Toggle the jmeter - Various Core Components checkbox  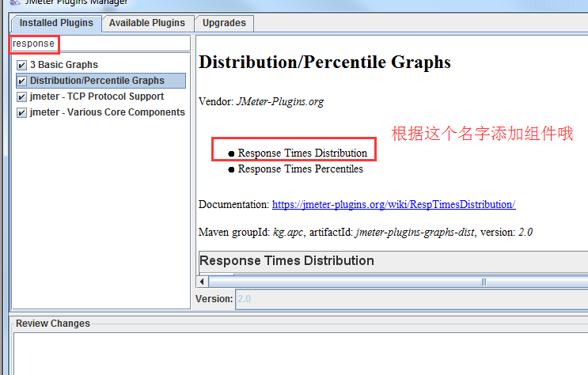click(x=21, y=112)
